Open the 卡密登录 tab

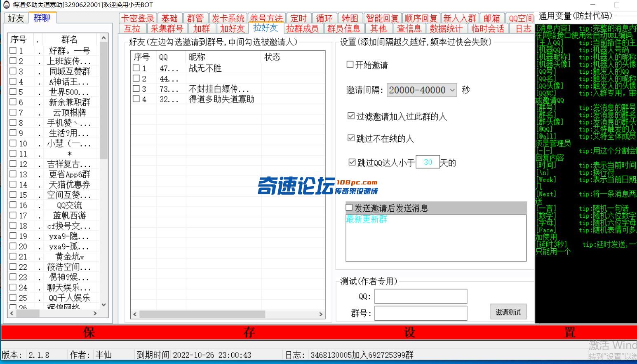click(137, 18)
